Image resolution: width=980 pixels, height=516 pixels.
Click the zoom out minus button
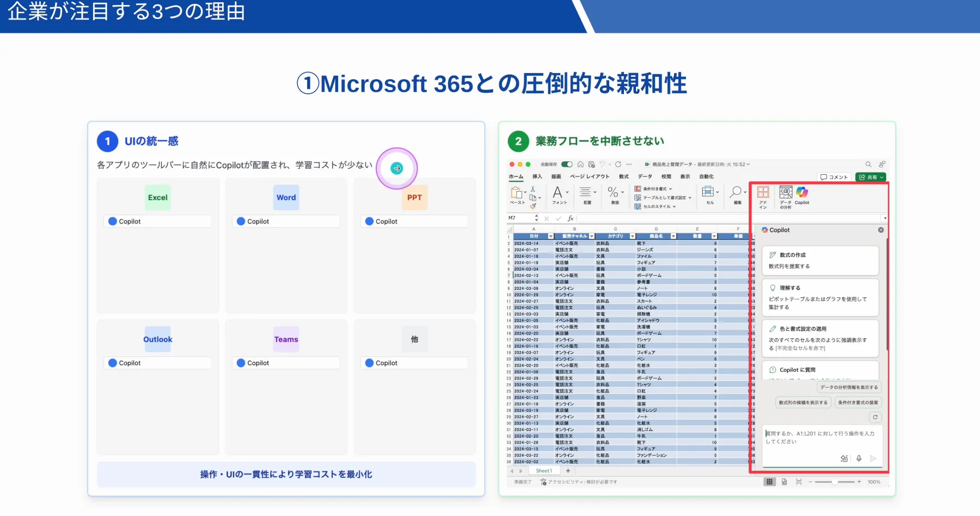810,482
